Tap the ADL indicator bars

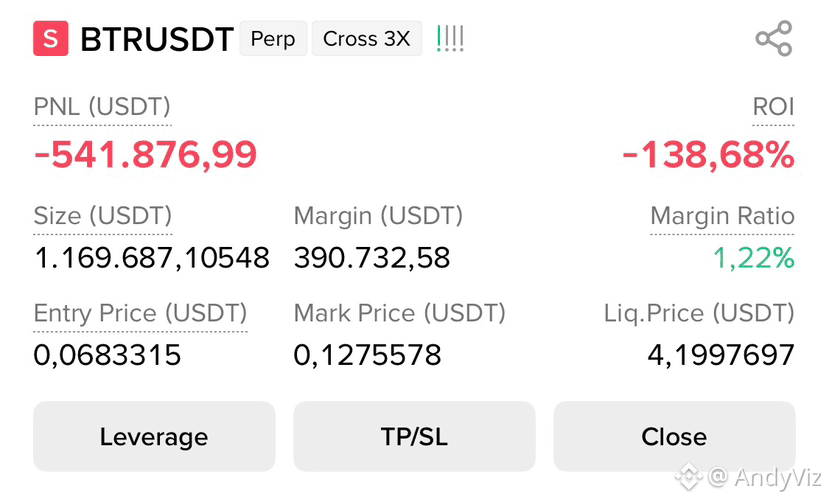pos(450,39)
